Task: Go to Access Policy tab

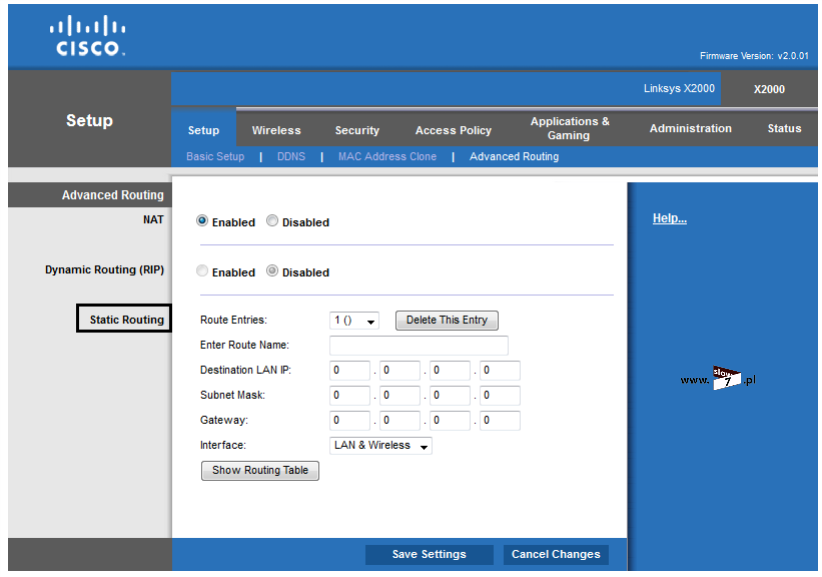Action: tap(453, 130)
